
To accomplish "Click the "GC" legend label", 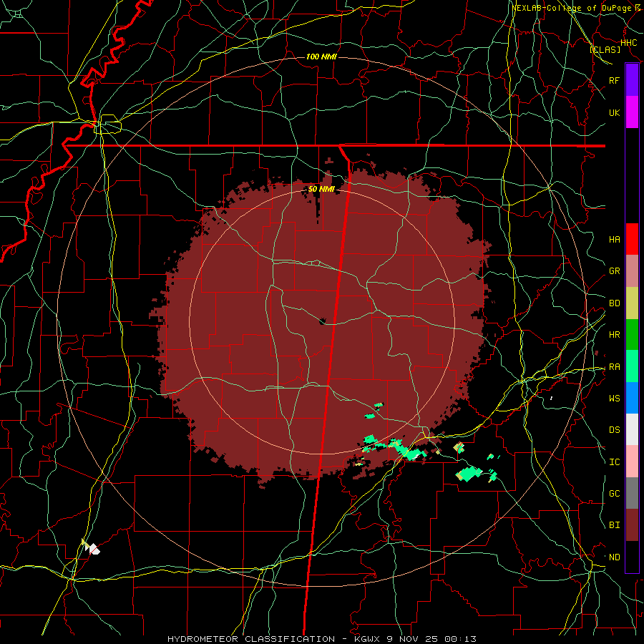I will pyautogui.click(x=614, y=493).
